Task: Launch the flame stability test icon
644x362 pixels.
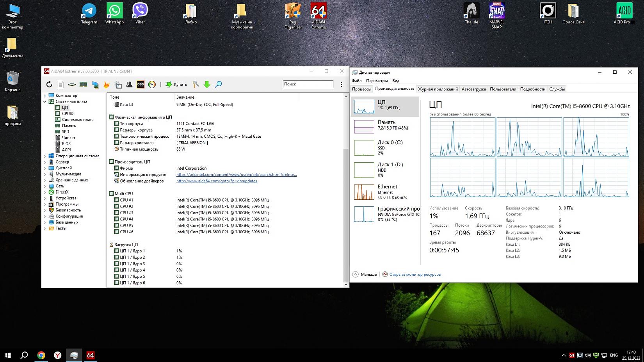Action: pyautogui.click(x=106, y=84)
